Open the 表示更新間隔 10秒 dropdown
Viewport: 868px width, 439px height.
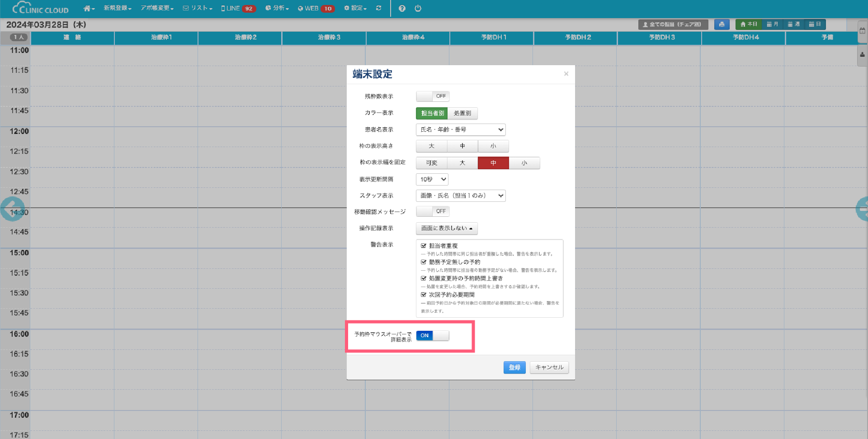[432, 180]
